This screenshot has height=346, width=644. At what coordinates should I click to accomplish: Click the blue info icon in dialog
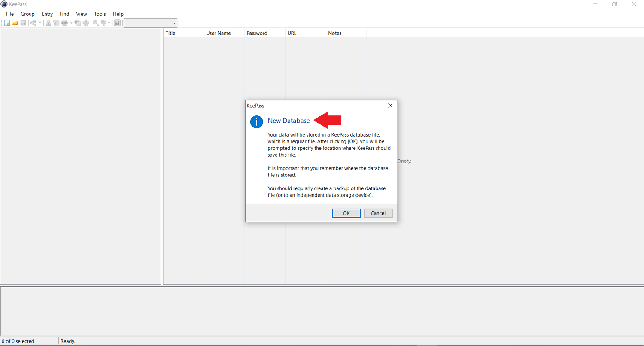click(257, 122)
